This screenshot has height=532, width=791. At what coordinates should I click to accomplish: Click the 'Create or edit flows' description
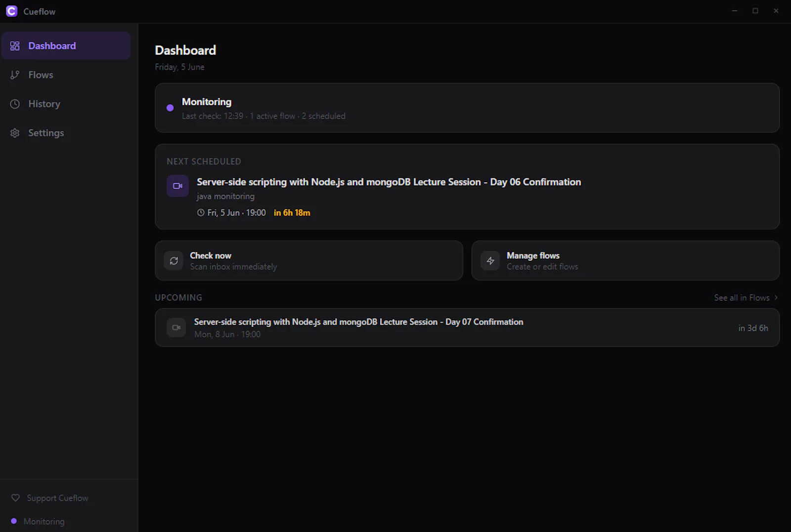pyautogui.click(x=542, y=267)
